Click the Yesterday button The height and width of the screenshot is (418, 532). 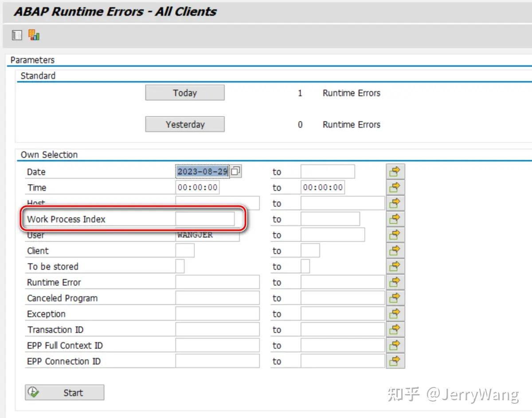pyautogui.click(x=184, y=124)
